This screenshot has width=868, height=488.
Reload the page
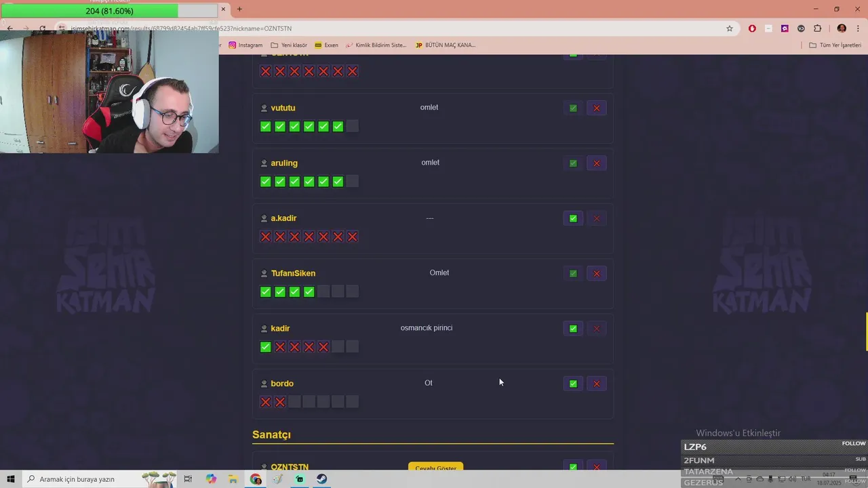click(x=42, y=28)
